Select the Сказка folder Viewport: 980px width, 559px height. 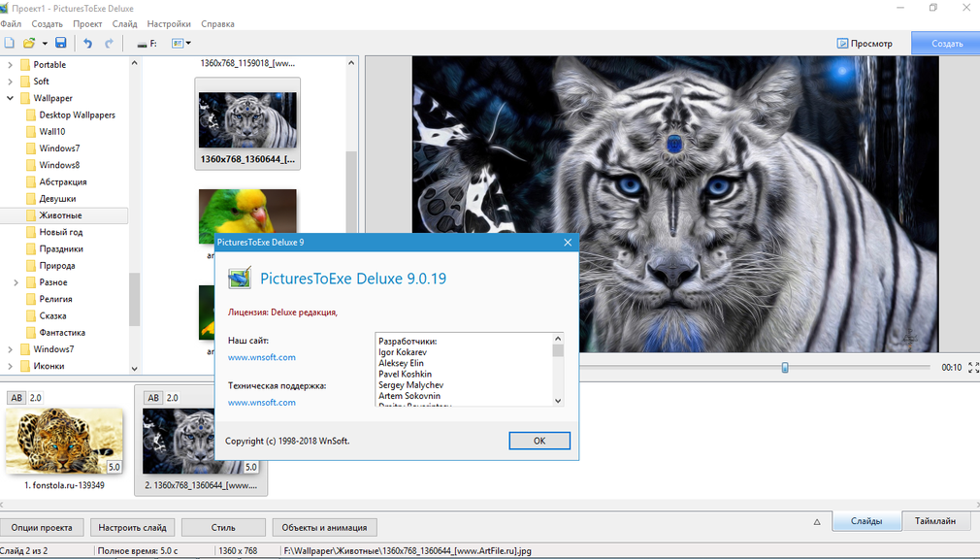coord(52,315)
